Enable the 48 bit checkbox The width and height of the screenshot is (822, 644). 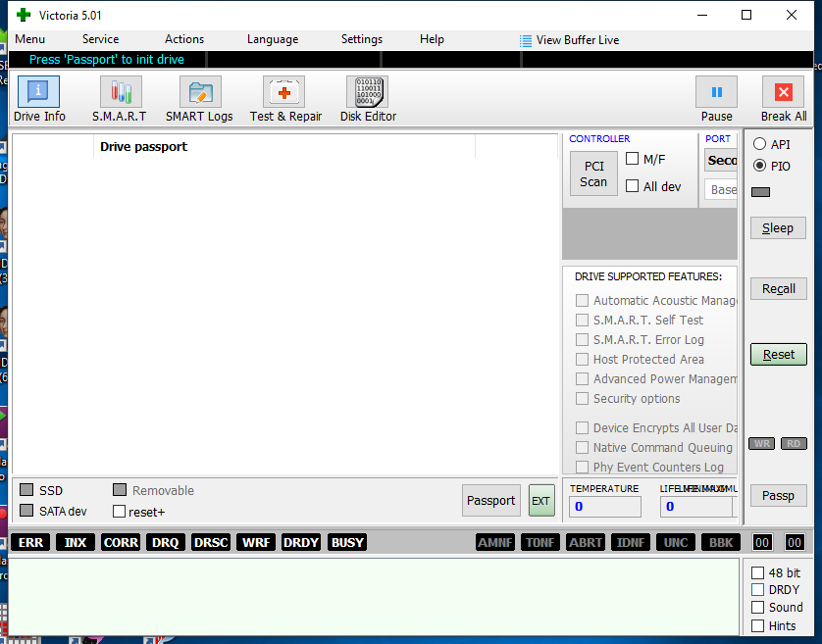pyautogui.click(x=757, y=572)
